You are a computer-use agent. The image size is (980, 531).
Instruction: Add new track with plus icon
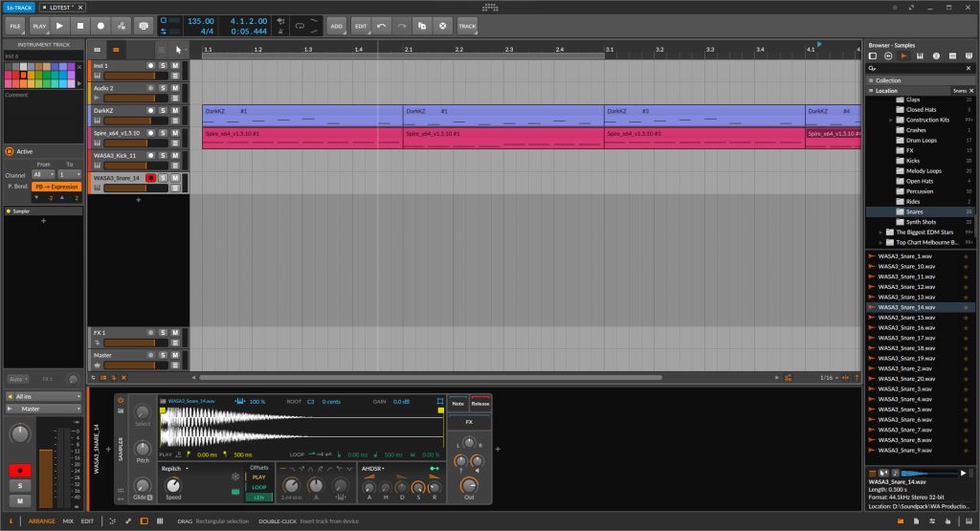pos(138,200)
